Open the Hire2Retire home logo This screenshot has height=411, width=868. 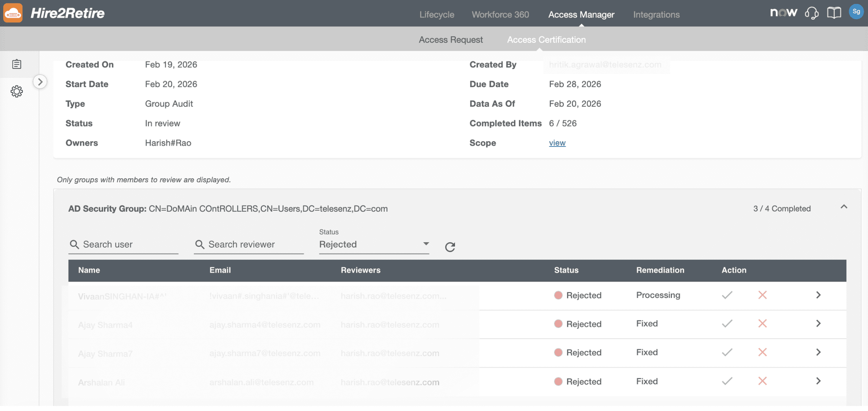[x=55, y=13]
